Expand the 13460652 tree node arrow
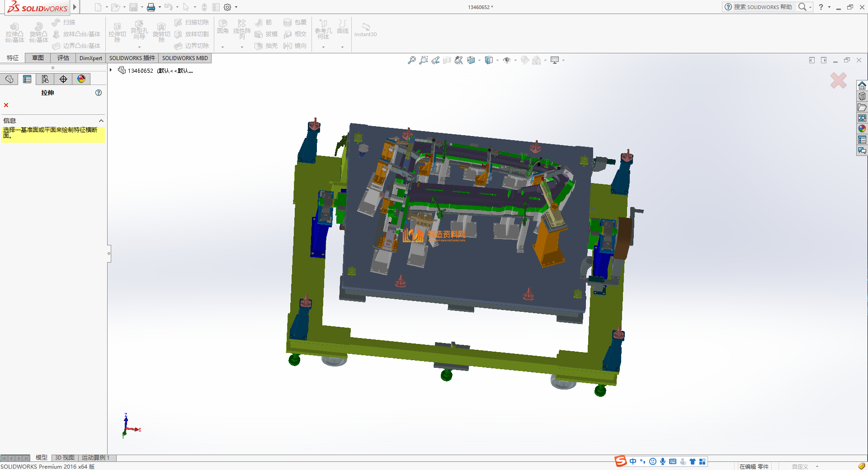This screenshot has width=868, height=470. point(111,70)
